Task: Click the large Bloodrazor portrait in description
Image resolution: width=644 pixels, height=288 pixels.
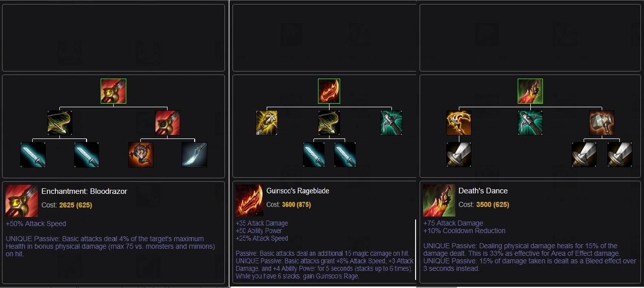Action: (x=22, y=201)
